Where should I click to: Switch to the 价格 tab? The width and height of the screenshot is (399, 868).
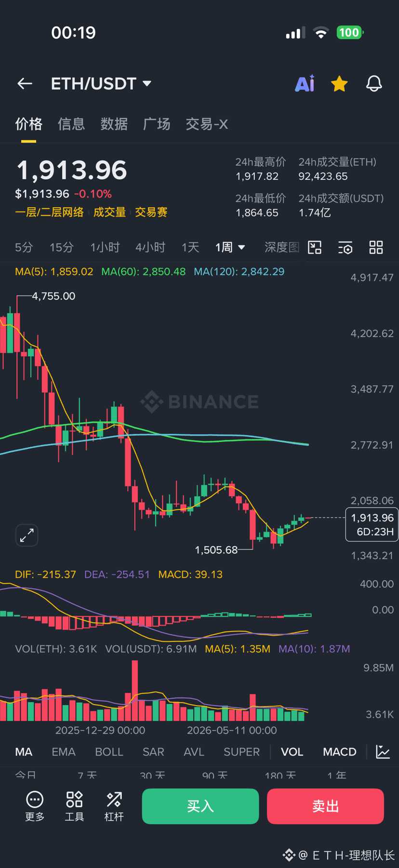(x=29, y=124)
